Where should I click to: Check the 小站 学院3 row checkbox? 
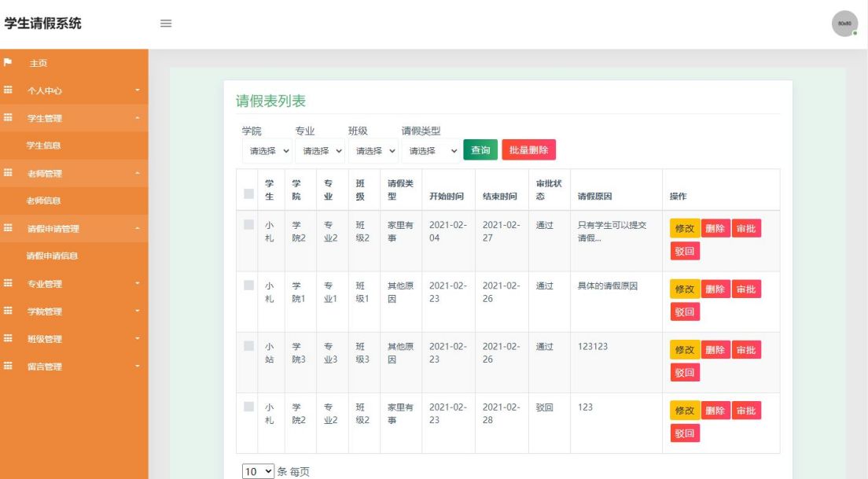point(248,346)
